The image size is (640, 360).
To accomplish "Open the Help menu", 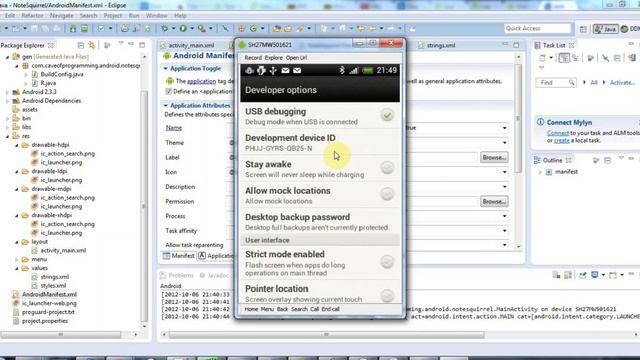I will 180,16.
